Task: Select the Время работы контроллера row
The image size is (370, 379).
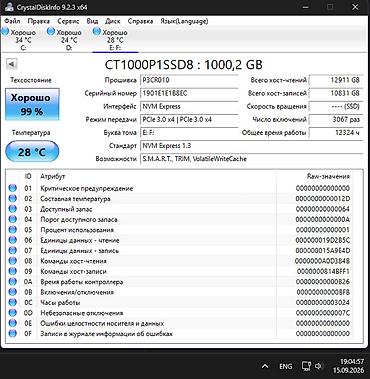Action: (x=180, y=282)
